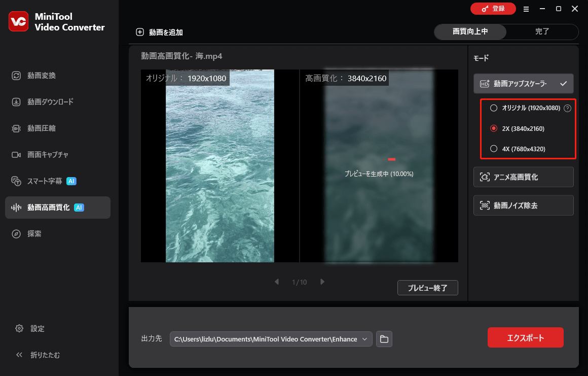Export the video with エクスポート

click(525, 337)
